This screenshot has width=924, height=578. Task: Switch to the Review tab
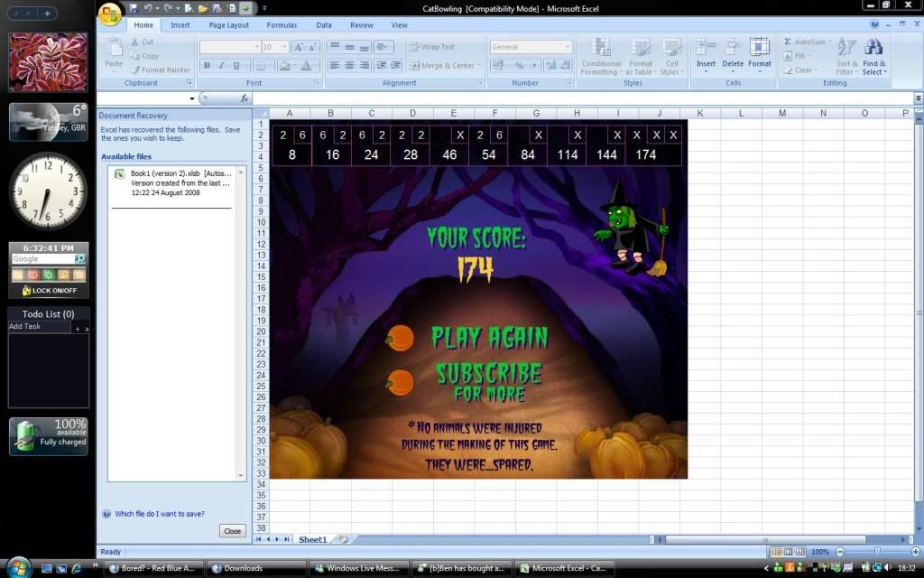(361, 24)
